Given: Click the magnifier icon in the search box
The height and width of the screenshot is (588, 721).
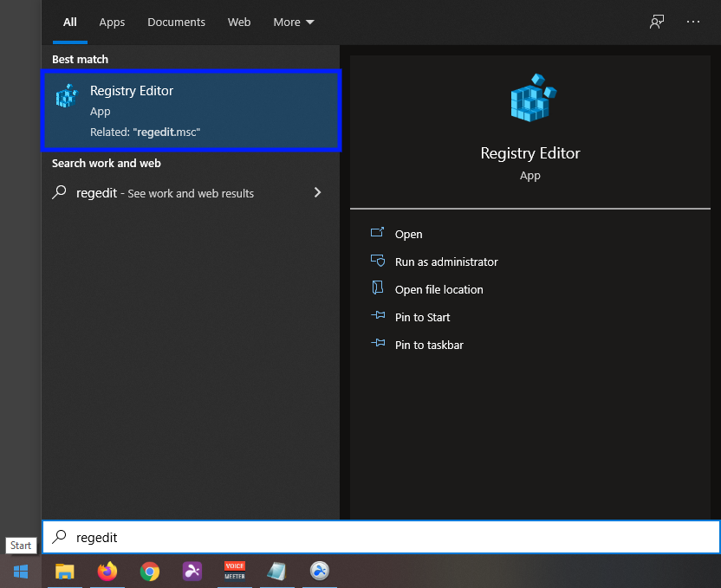Looking at the screenshot, I should click(58, 537).
